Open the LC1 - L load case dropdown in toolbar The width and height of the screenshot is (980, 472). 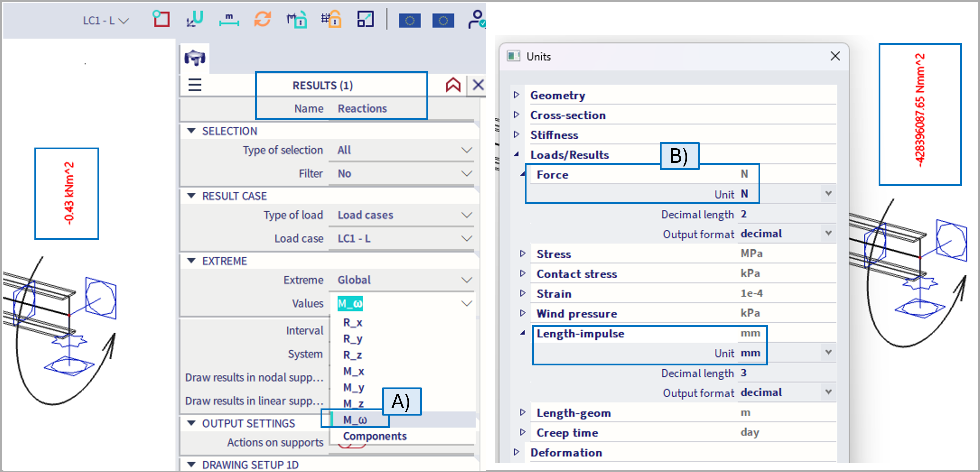pyautogui.click(x=106, y=20)
